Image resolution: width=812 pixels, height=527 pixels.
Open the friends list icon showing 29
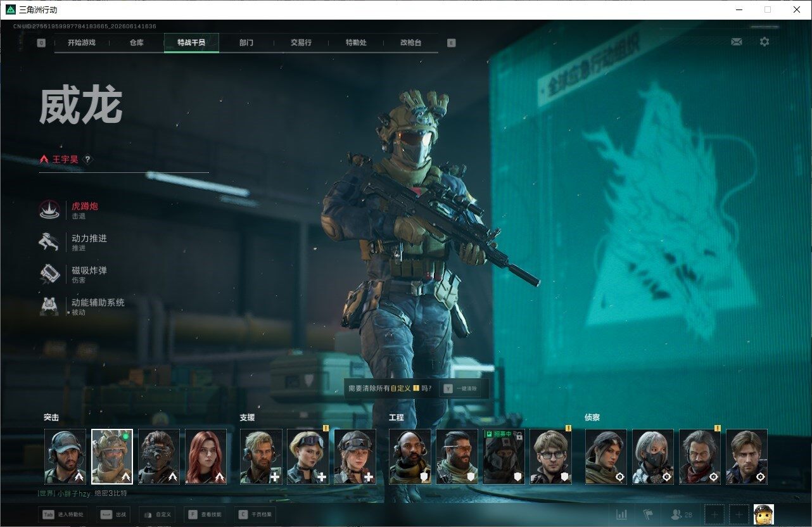pos(682,515)
